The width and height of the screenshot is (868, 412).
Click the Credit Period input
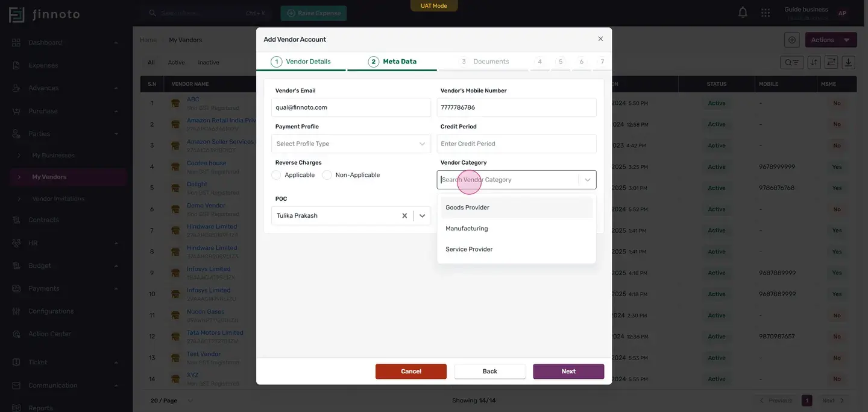point(517,144)
